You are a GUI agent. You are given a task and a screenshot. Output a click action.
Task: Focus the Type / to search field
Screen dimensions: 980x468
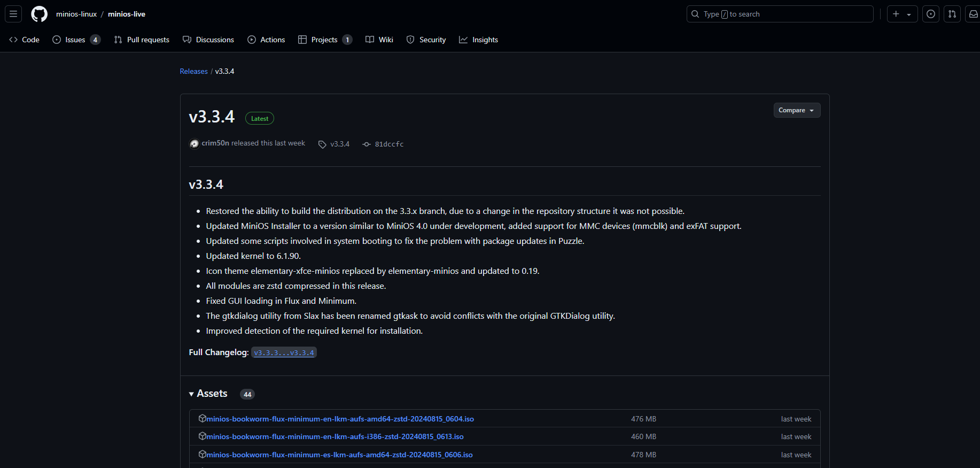(x=780, y=14)
